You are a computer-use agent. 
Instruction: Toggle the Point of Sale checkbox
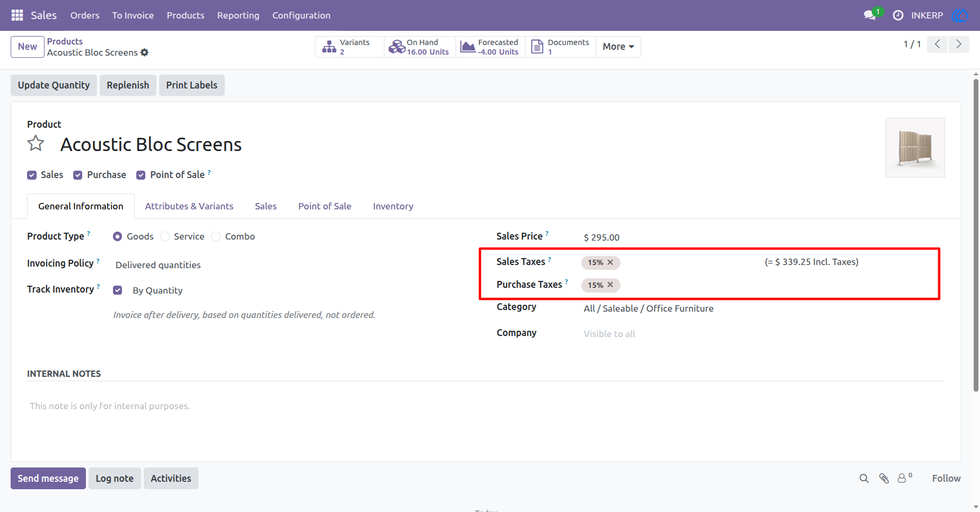click(x=141, y=175)
